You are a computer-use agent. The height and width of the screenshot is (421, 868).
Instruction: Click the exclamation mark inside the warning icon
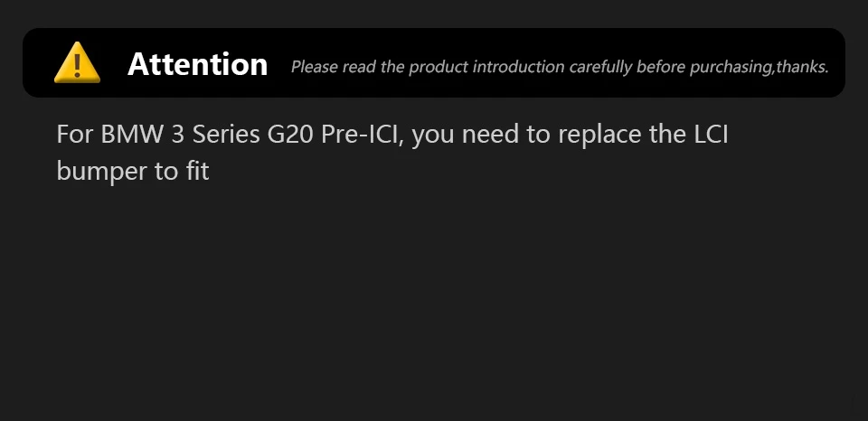77,64
